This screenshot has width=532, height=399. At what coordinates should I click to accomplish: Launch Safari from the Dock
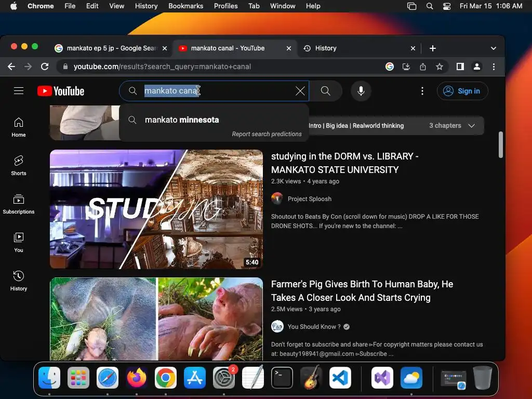click(x=108, y=378)
